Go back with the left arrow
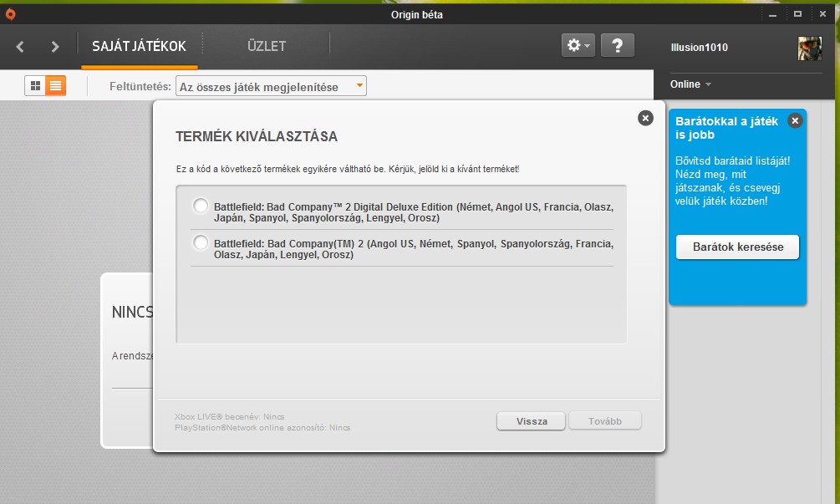This screenshot has width=840, height=504. click(20, 47)
